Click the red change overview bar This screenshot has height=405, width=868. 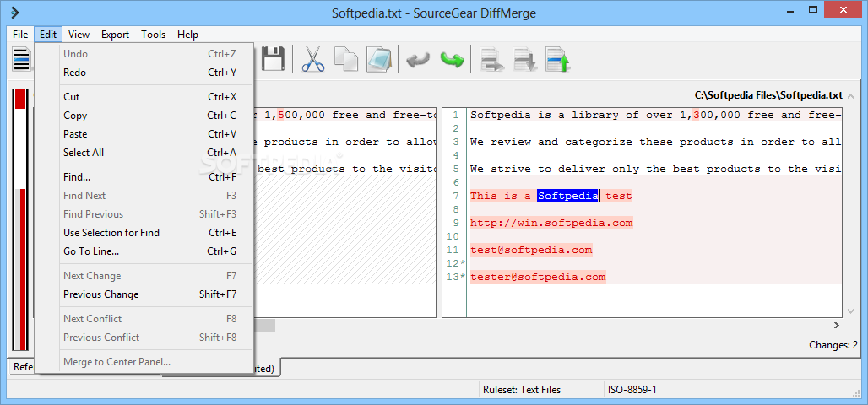point(20,220)
